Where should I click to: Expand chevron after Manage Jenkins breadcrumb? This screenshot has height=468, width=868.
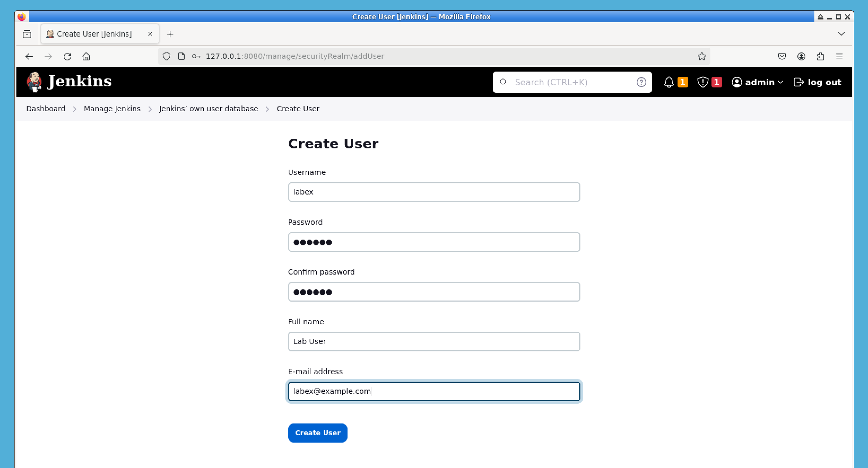[x=150, y=109]
